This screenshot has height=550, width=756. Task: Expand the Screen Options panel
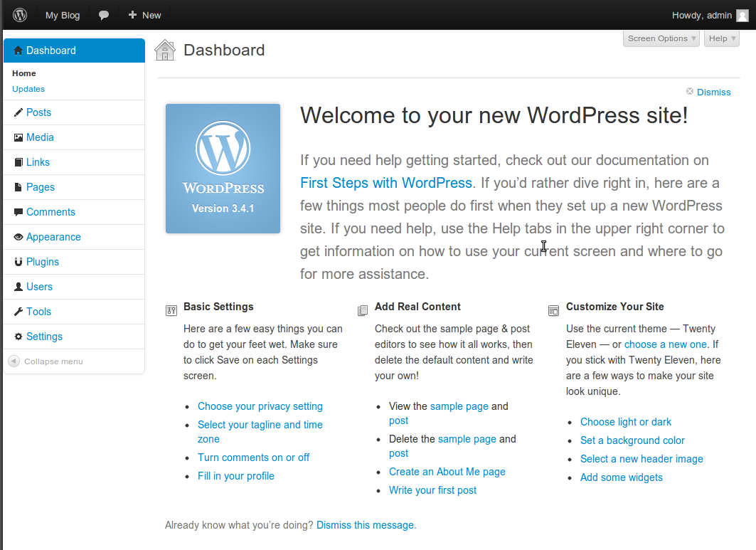(x=661, y=38)
